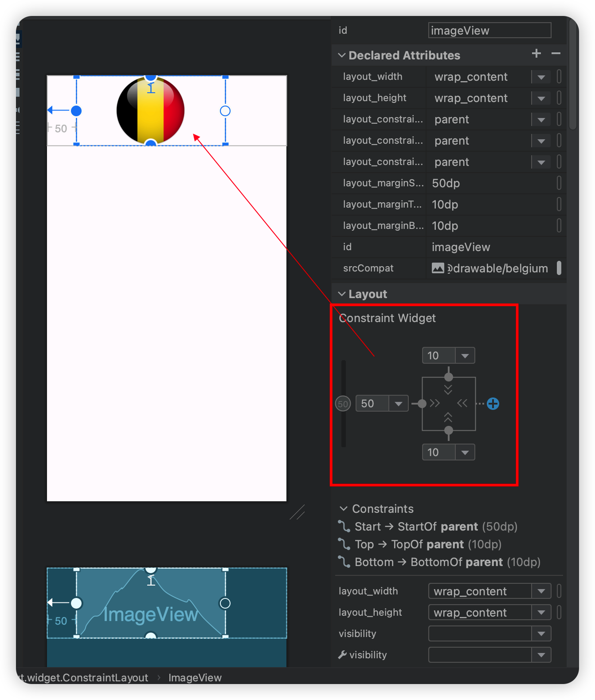Open the top margin 10 dropdown
Viewport: 595px width, 700px height.
[x=465, y=355]
